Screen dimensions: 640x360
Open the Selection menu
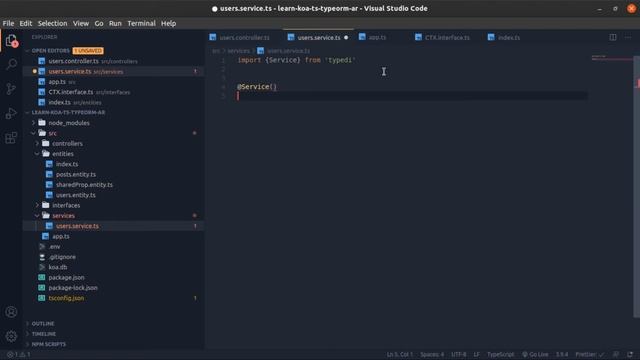[52, 23]
